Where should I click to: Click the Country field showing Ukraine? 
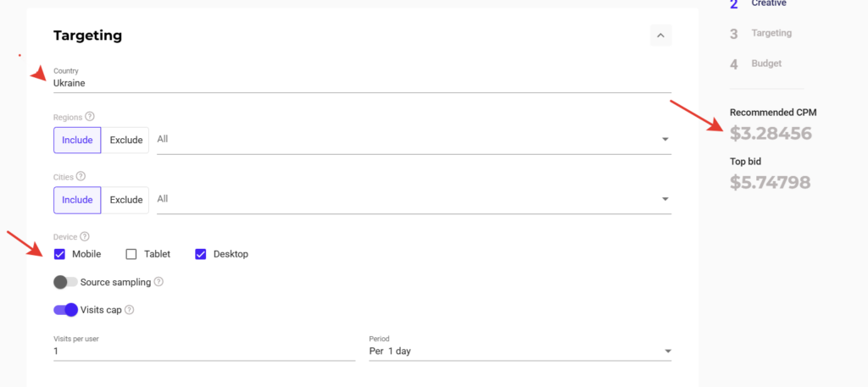coord(362,83)
